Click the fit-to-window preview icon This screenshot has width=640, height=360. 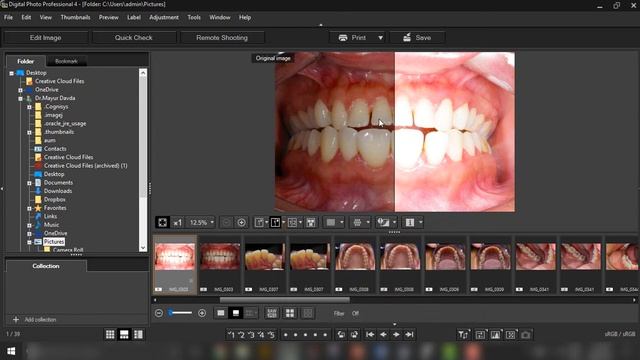[x=162, y=222]
